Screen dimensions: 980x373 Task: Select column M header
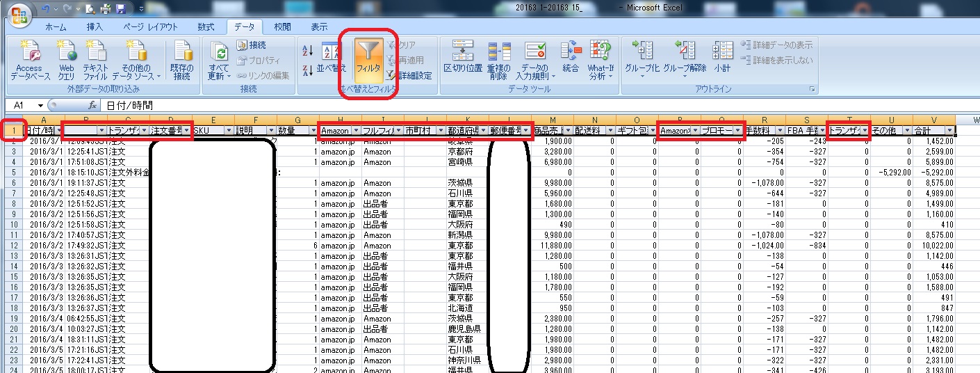pyautogui.click(x=552, y=120)
